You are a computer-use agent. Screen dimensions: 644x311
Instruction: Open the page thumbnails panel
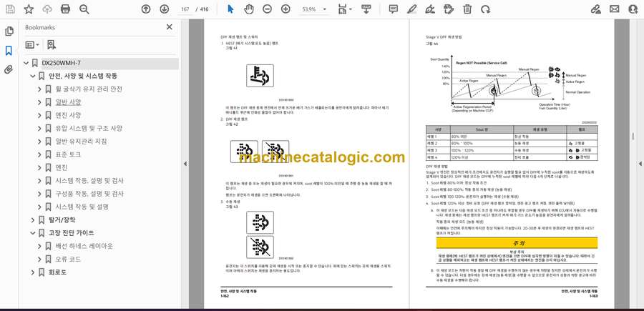(x=9, y=31)
